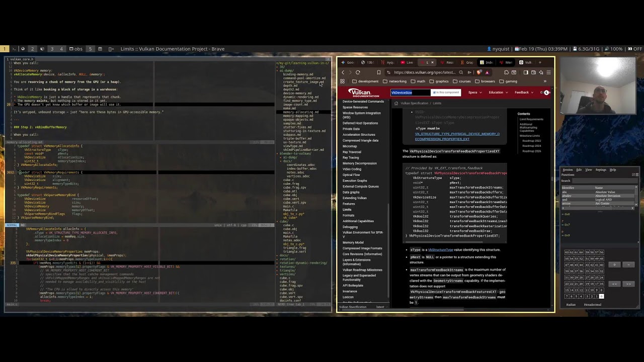Switch to the obs workspace tag
The width and height of the screenshot is (644, 362).
tap(76, 49)
